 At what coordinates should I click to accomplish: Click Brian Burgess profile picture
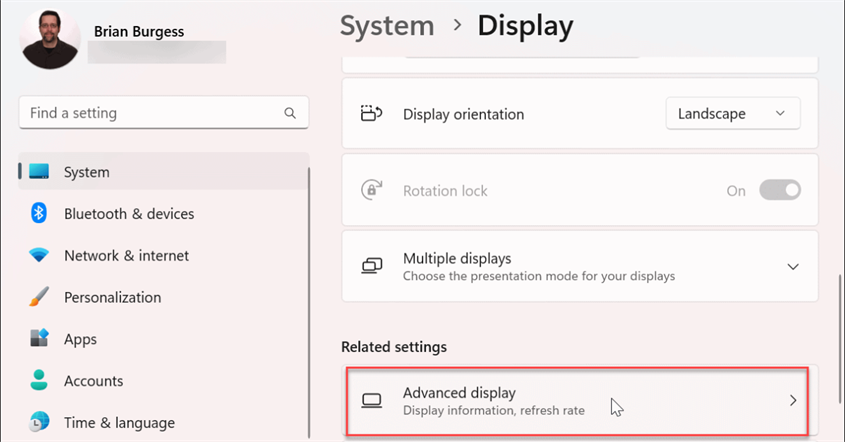[x=50, y=39]
